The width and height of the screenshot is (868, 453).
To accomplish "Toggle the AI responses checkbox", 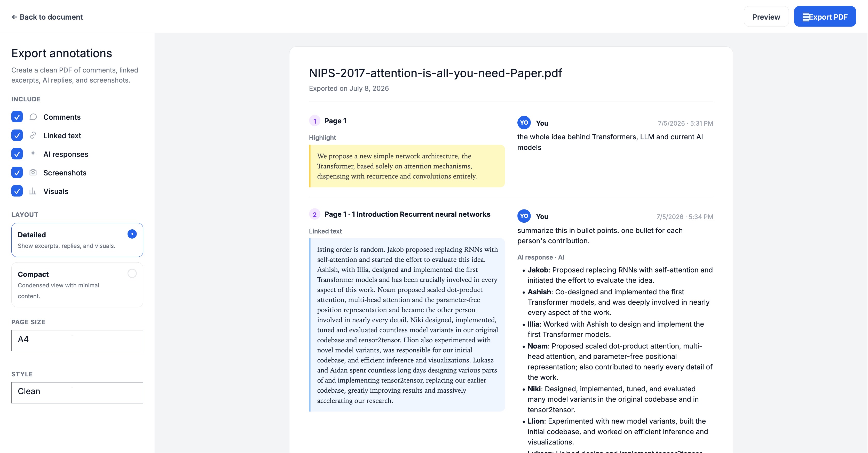I will (17, 154).
